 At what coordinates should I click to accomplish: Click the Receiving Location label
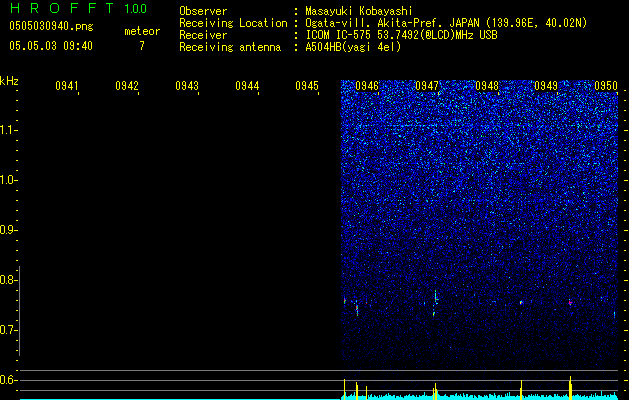233,23
